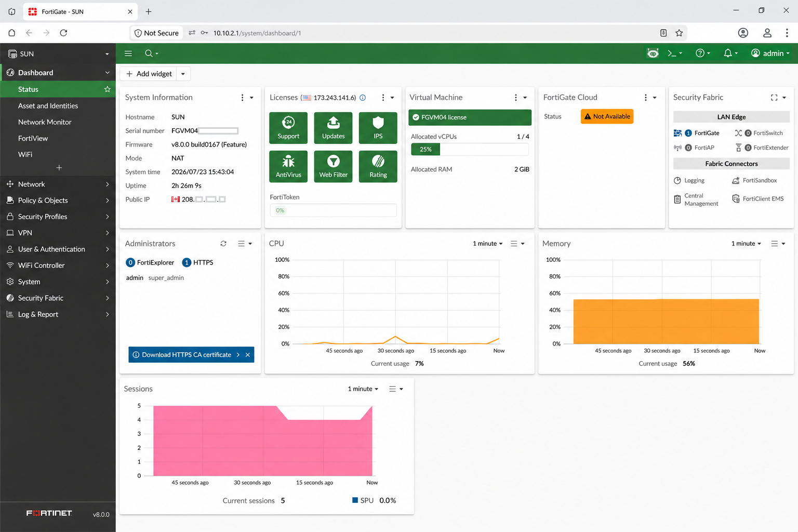Expand the Security Fabric widget fullscreen
This screenshot has width=798, height=532.
tap(774, 98)
